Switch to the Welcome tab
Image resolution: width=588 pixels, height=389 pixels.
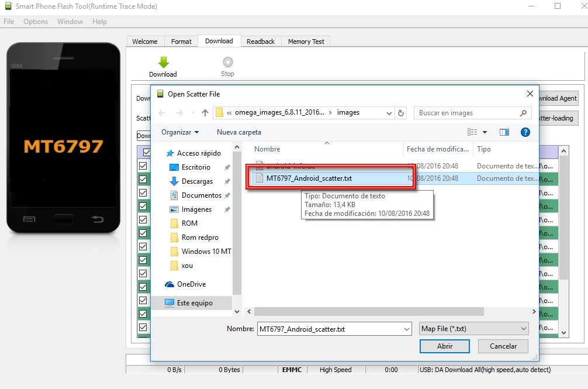pos(145,42)
